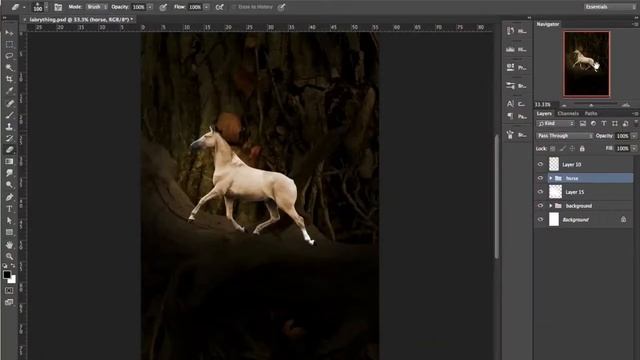
Task: Reset default foreground and background colors
Action: point(4,266)
